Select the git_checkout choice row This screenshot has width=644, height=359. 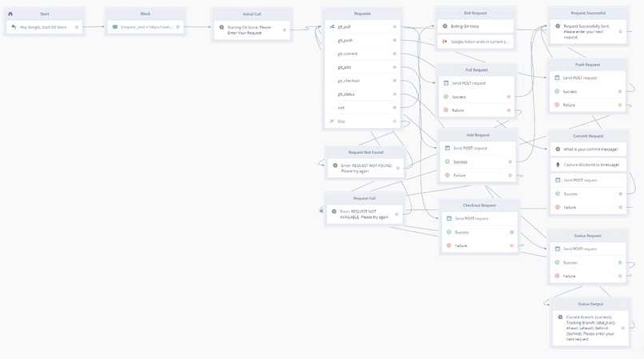pos(362,81)
